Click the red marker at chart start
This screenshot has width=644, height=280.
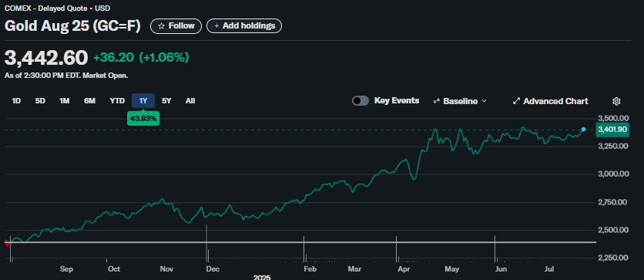pyautogui.click(x=8, y=245)
